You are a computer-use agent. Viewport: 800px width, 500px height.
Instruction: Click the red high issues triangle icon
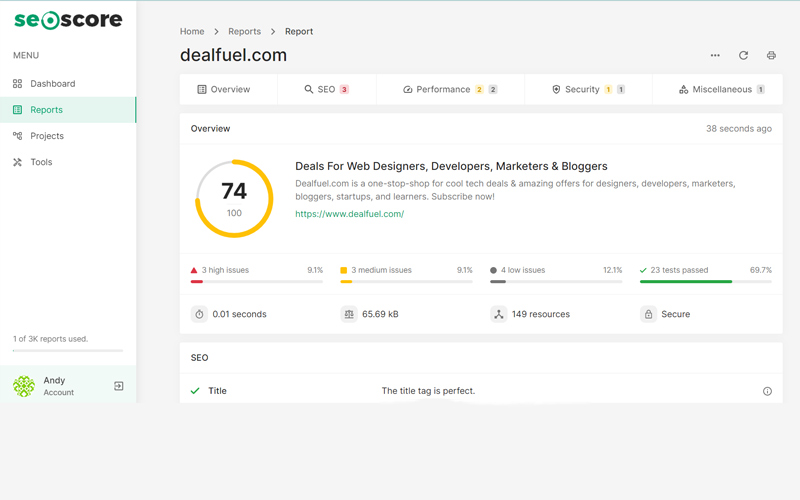pos(194,270)
